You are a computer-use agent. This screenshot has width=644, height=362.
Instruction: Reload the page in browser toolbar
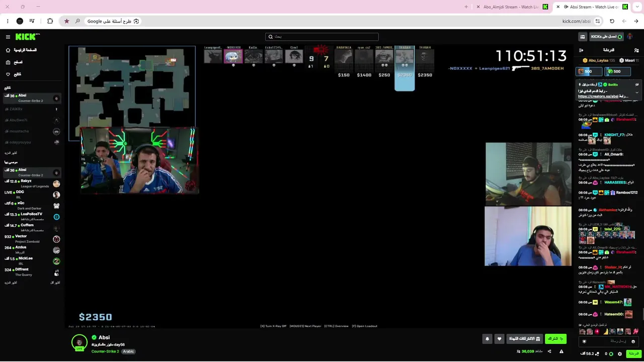click(x=612, y=21)
